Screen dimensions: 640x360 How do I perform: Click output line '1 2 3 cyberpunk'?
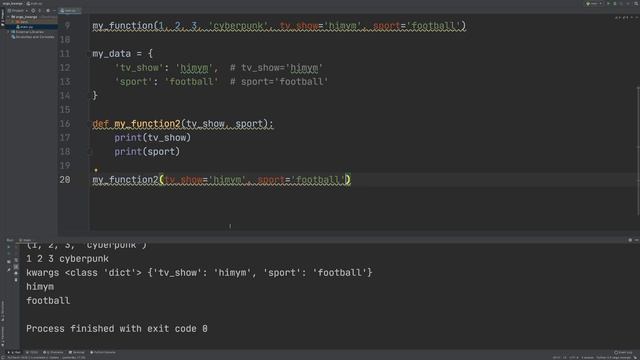coord(67,259)
